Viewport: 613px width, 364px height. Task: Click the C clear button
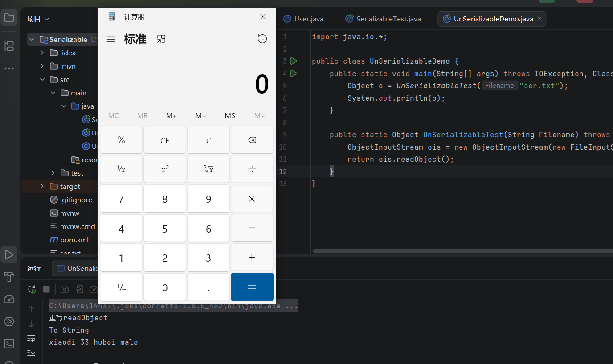208,140
